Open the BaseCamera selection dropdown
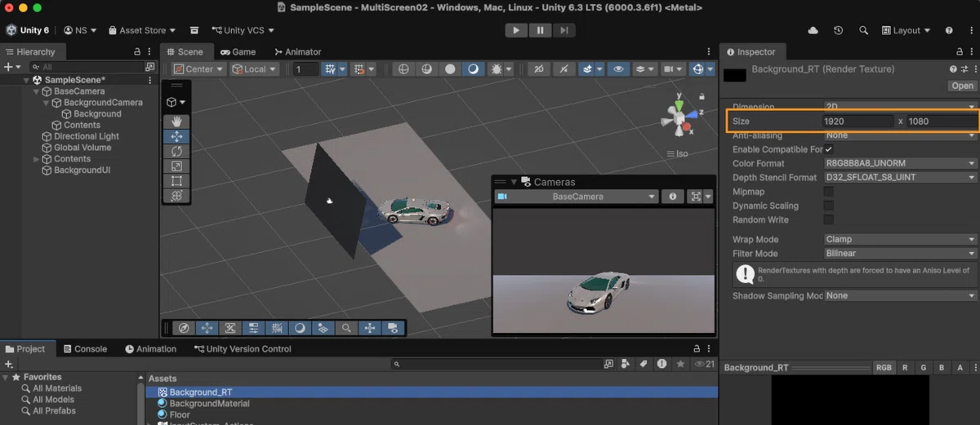This screenshot has height=425, width=980. coord(577,197)
